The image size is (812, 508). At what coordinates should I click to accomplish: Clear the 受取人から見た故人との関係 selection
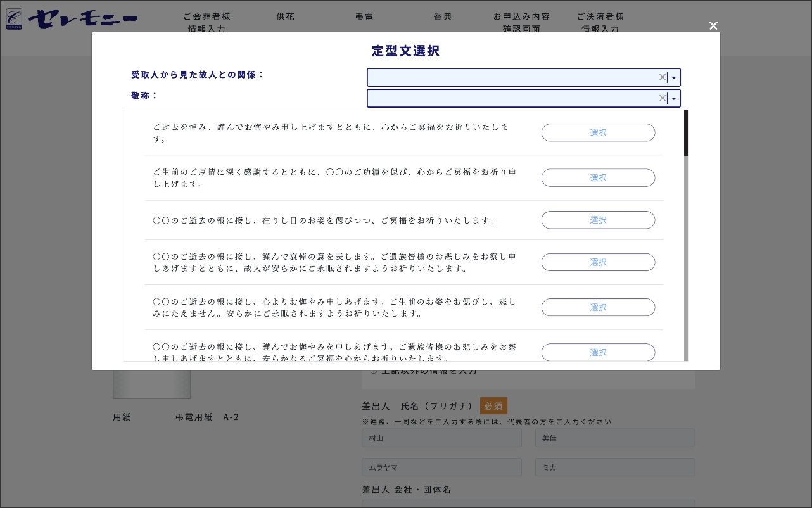click(x=662, y=77)
